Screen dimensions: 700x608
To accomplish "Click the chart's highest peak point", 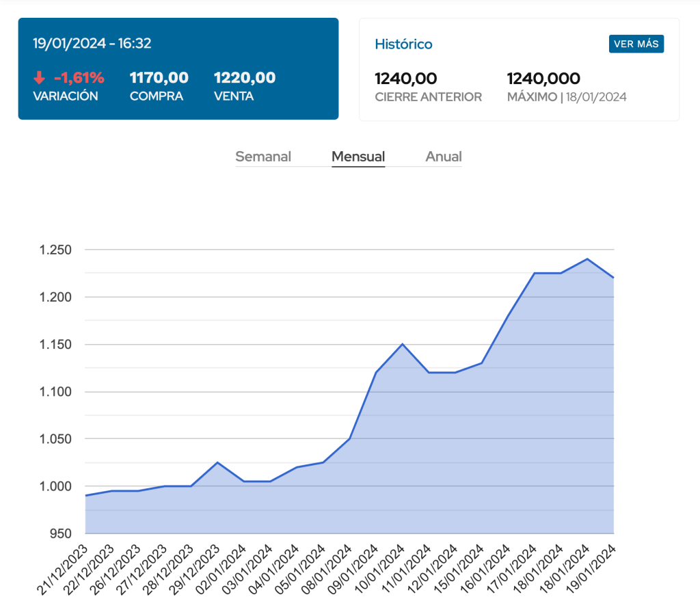I will (587, 259).
